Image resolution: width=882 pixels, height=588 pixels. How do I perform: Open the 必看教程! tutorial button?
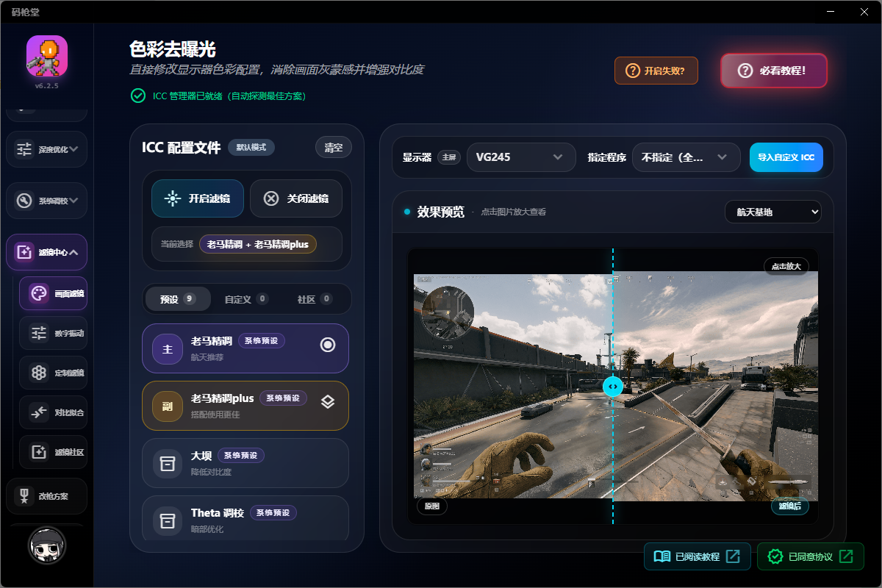[x=774, y=71]
